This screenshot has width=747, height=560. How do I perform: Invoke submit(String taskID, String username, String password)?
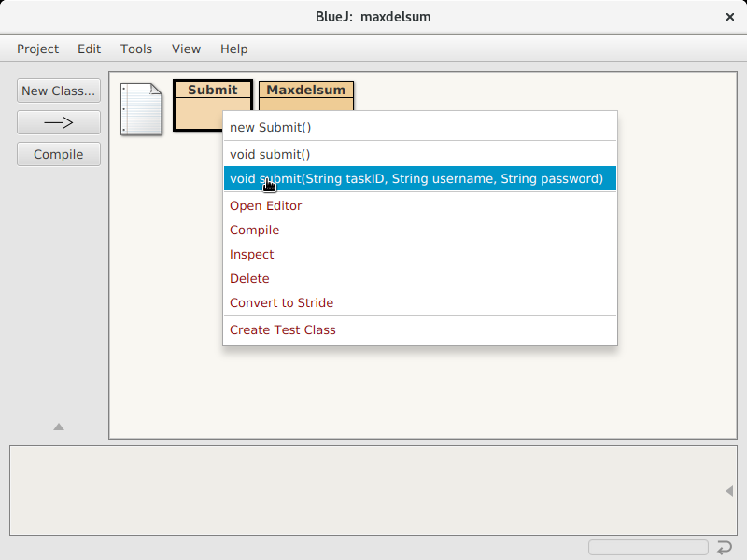coord(419,178)
